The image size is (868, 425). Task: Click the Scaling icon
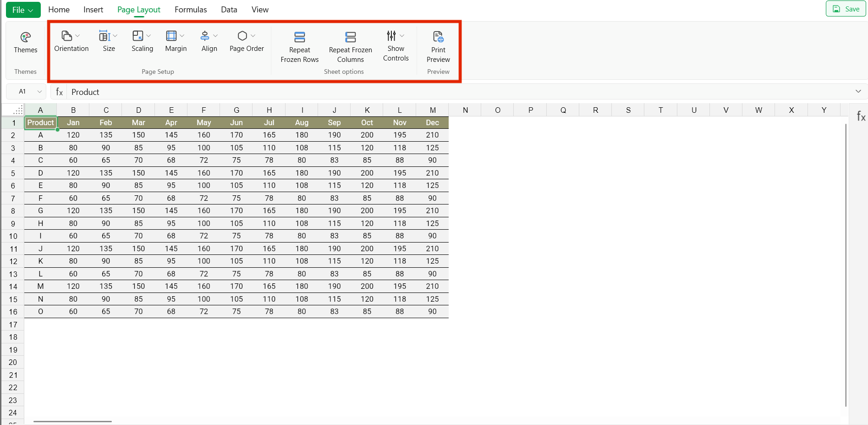click(x=138, y=36)
